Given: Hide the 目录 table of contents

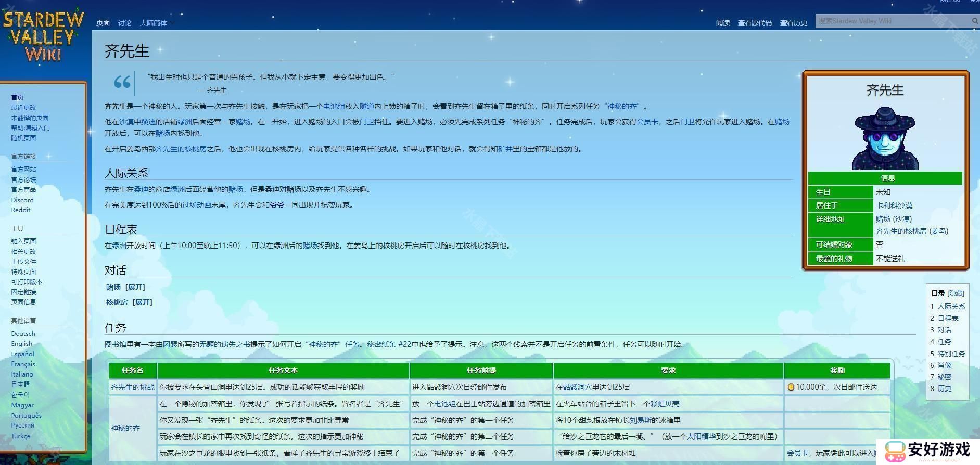Looking at the screenshot, I should point(956,293).
